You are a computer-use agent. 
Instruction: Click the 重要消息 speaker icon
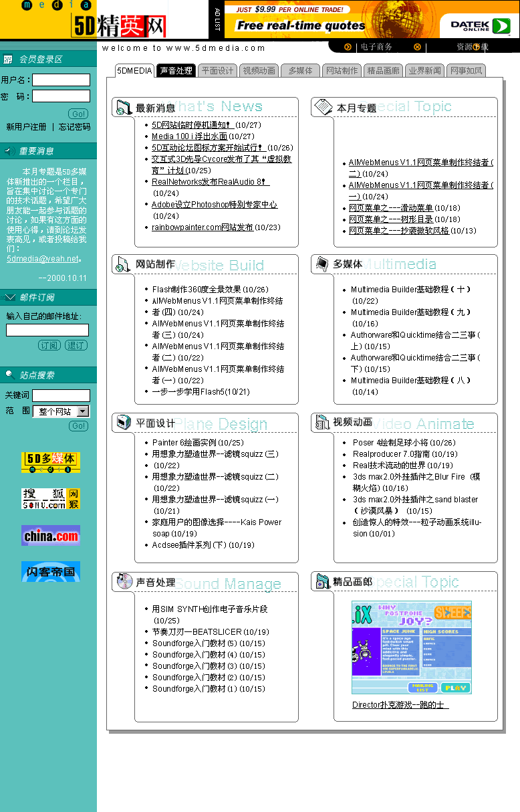(9, 151)
